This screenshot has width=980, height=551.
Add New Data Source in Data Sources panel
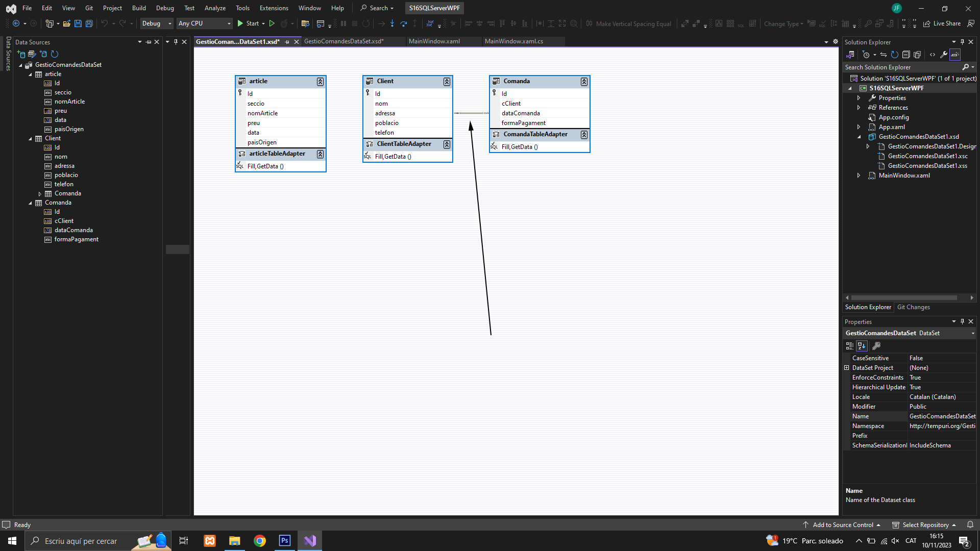click(21, 54)
